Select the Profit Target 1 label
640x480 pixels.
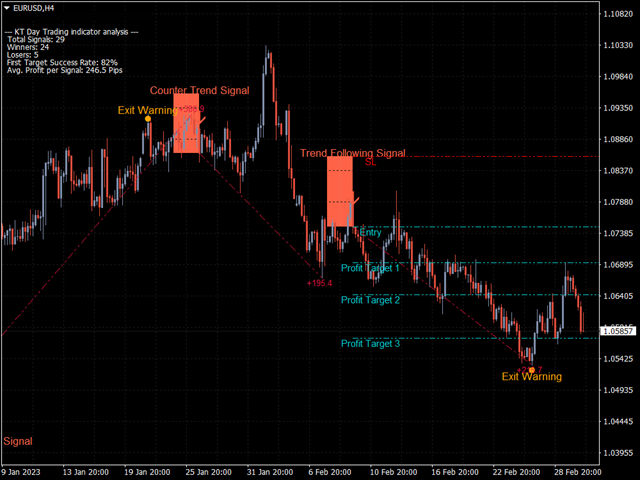(x=370, y=268)
